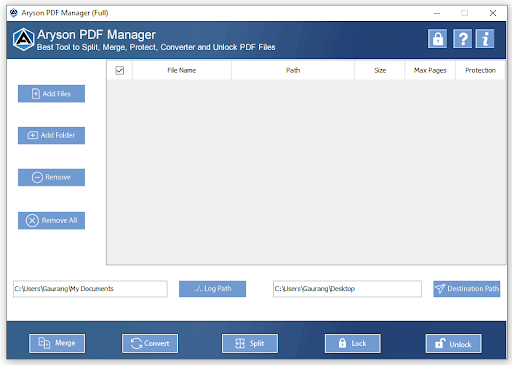Open help via the question mark icon
The image size is (512, 365).
[x=462, y=39]
